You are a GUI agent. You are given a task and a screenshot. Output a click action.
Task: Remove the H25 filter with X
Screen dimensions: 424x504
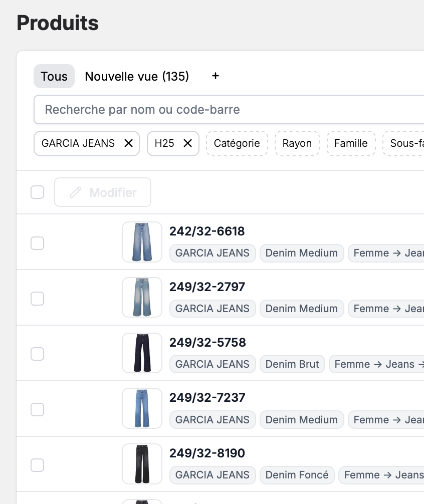click(x=188, y=143)
